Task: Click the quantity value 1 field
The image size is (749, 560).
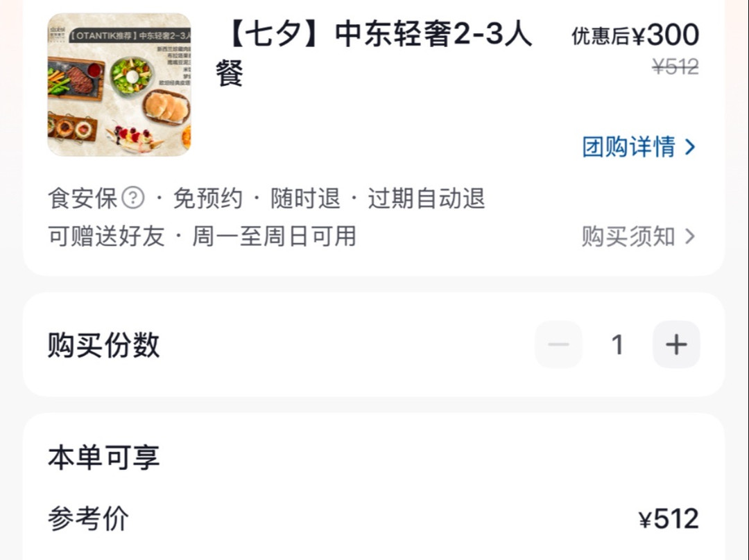Action: [618, 344]
